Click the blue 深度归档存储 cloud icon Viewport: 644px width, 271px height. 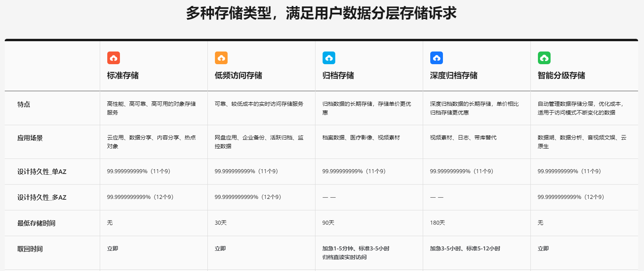coord(437,58)
